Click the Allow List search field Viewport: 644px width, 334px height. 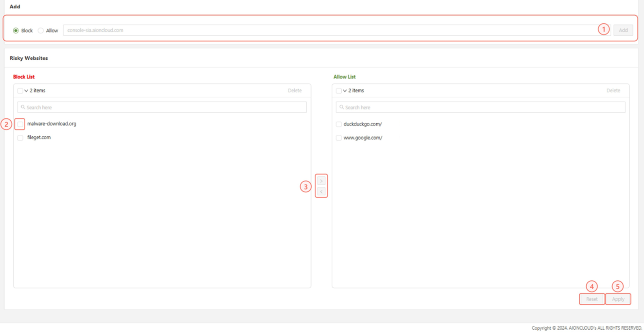[x=480, y=108]
